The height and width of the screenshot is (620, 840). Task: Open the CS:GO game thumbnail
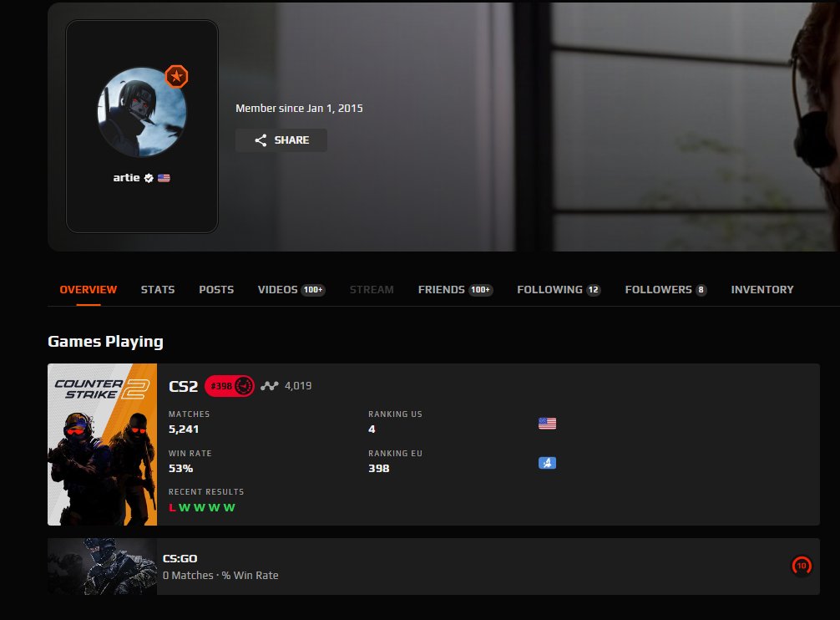coord(103,567)
